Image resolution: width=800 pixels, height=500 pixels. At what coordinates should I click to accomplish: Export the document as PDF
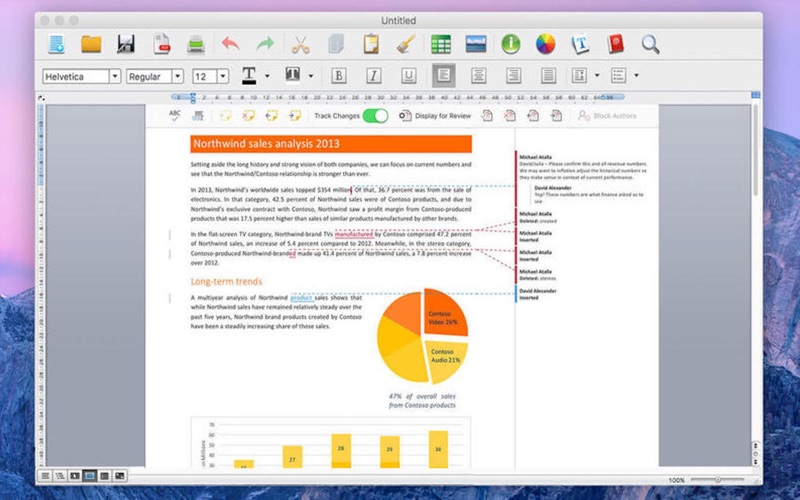pyautogui.click(x=162, y=44)
